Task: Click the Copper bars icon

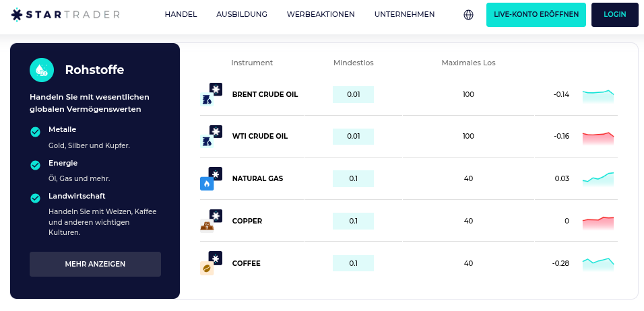Action: [x=211, y=221]
